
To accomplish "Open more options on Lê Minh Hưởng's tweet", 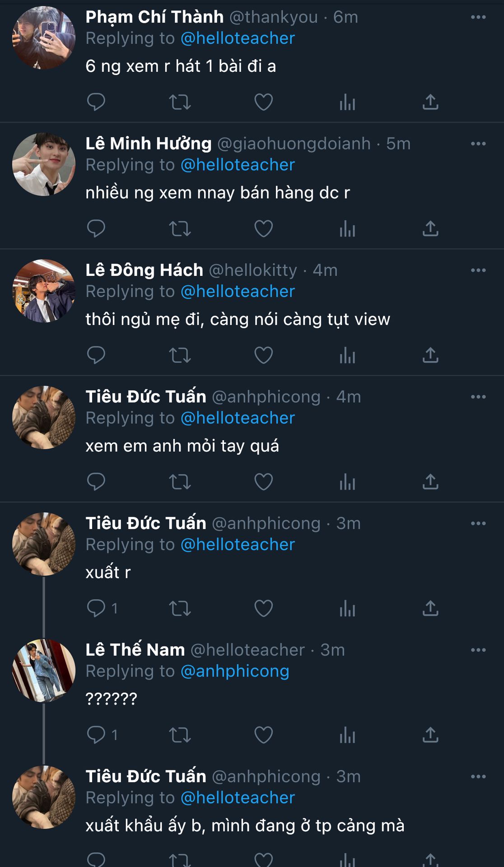I will pos(478,144).
